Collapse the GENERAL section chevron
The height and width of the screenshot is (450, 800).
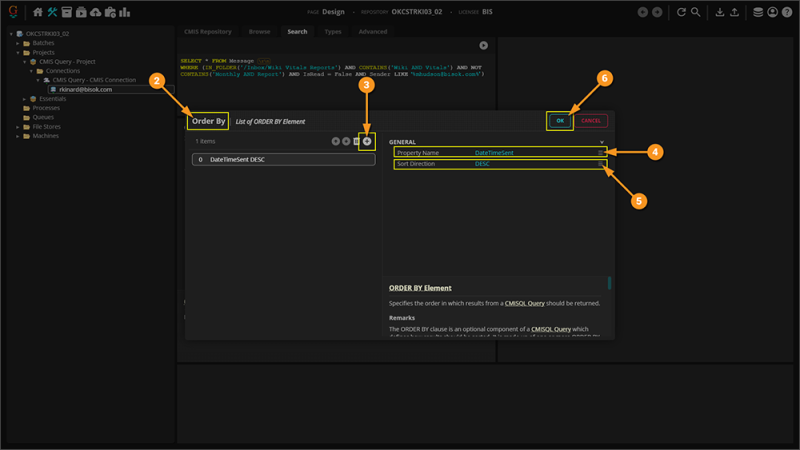(602, 142)
